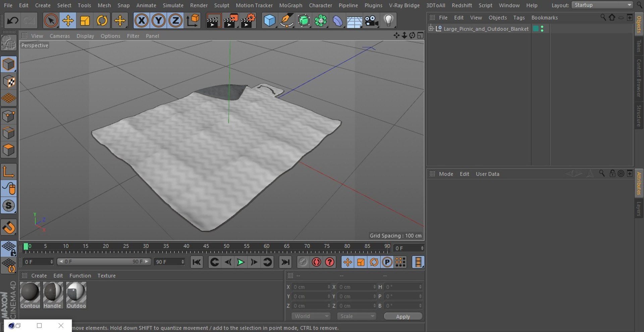Select the Rotate tool

click(x=102, y=21)
